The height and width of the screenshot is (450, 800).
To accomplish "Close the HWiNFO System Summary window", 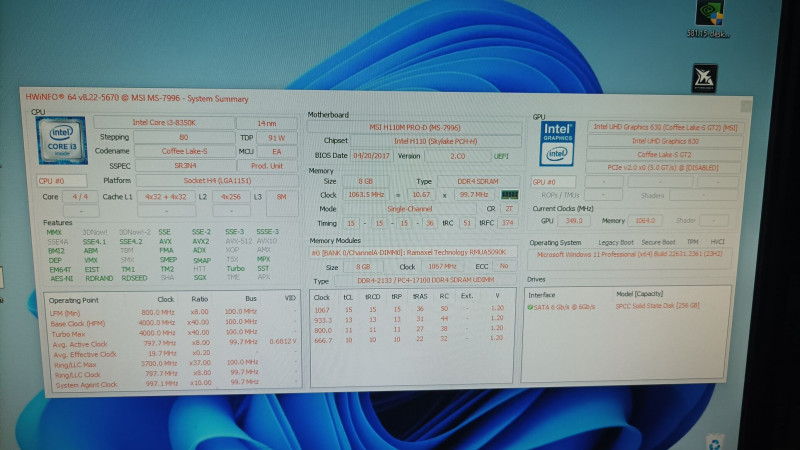I will [x=745, y=106].
